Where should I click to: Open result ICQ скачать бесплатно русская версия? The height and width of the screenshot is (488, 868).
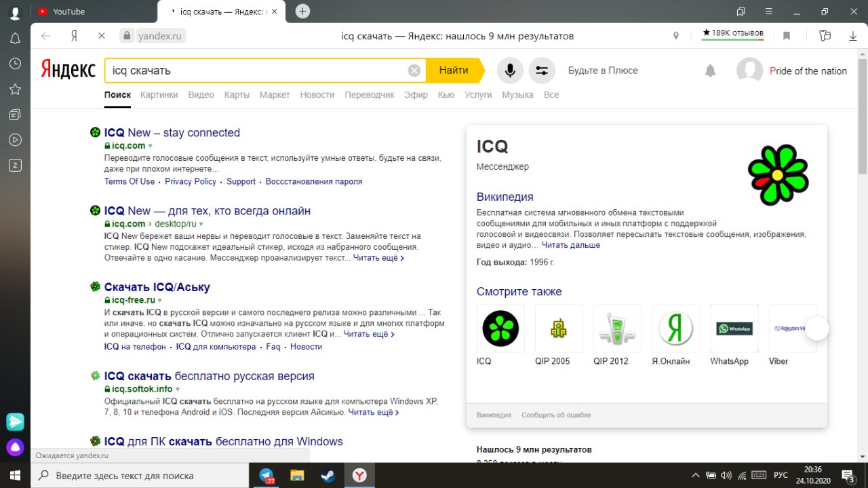tap(210, 376)
